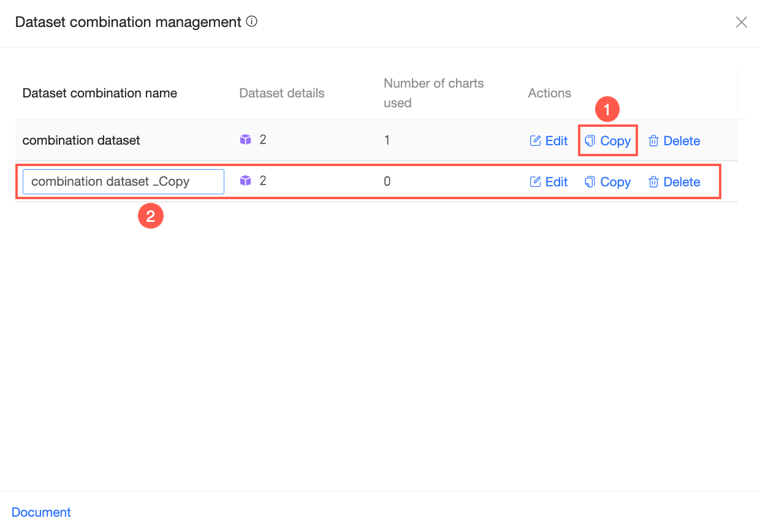Click the purple cube icon in the _Copy row

(246, 181)
